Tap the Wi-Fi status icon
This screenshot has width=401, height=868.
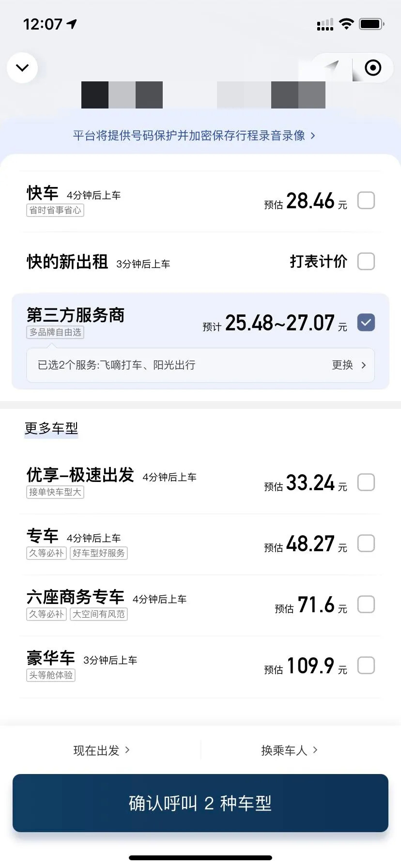pos(346,24)
